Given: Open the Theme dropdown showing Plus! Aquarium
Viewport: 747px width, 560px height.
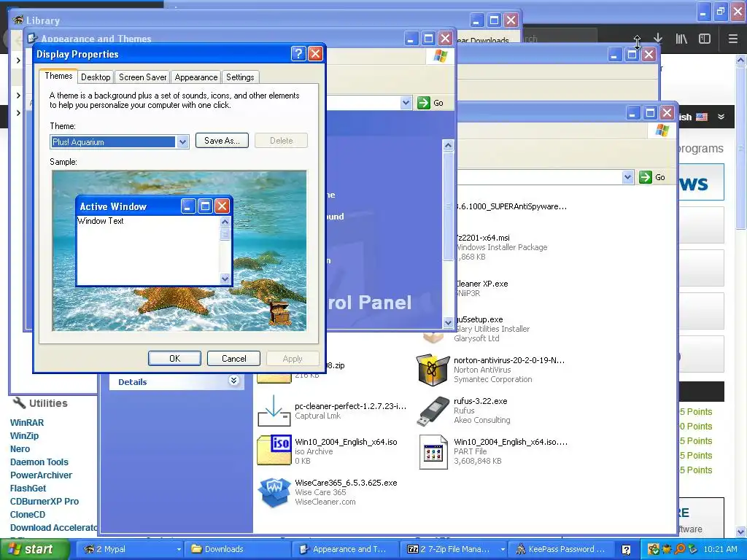Looking at the screenshot, I should point(182,142).
